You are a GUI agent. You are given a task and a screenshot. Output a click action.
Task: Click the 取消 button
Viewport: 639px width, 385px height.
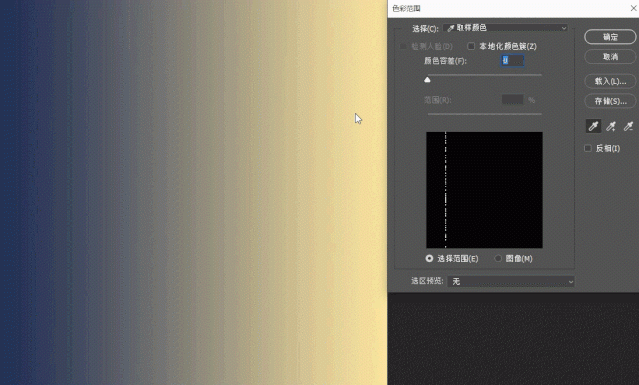coord(610,57)
